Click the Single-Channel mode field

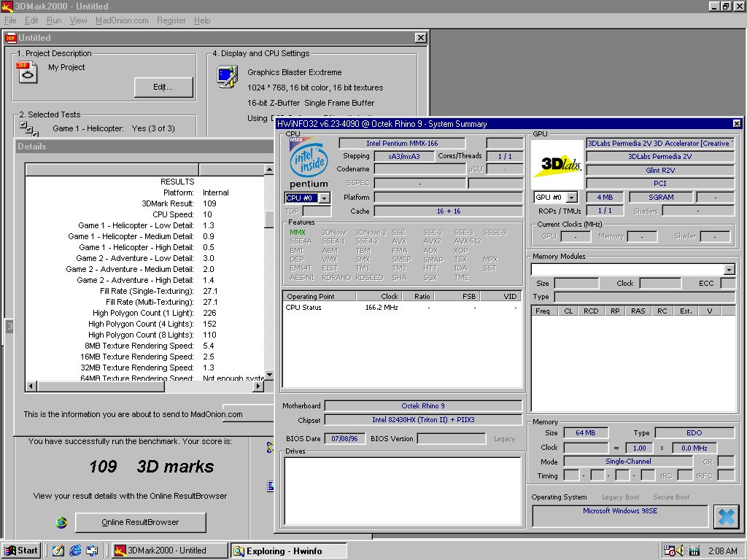tap(628, 462)
